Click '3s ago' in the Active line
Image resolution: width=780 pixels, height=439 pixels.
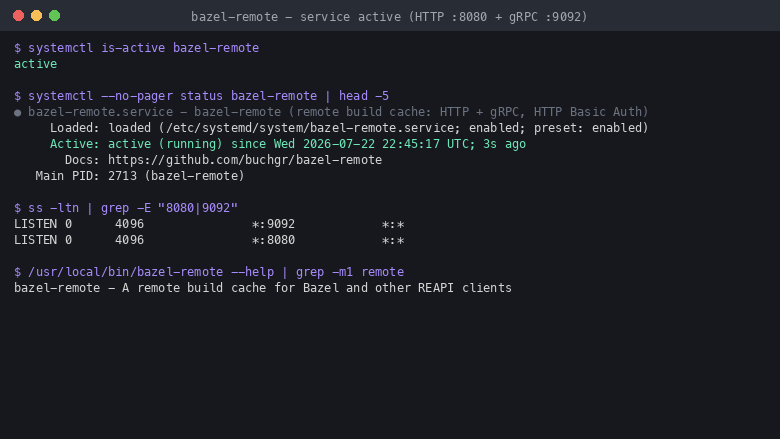pyautogui.click(x=504, y=144)
